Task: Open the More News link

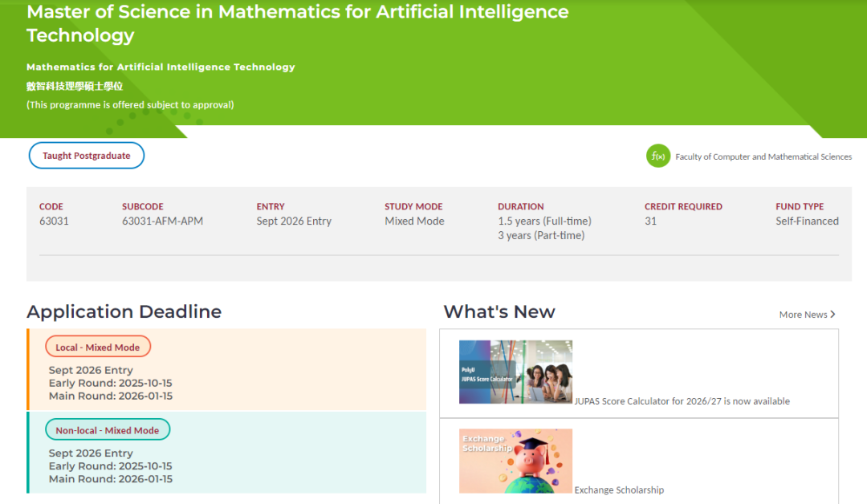Action: pos(803,315)
